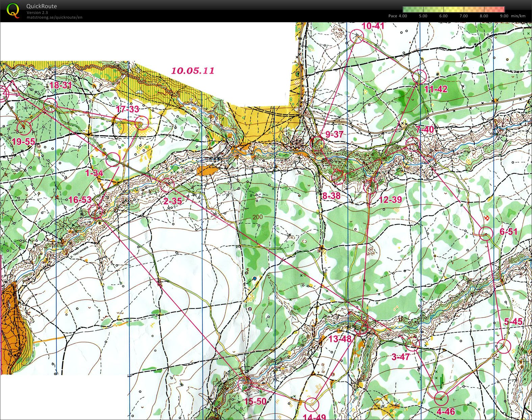Click the control circle for 6-51
Viewport: 532px width, 420px height.
486,233
